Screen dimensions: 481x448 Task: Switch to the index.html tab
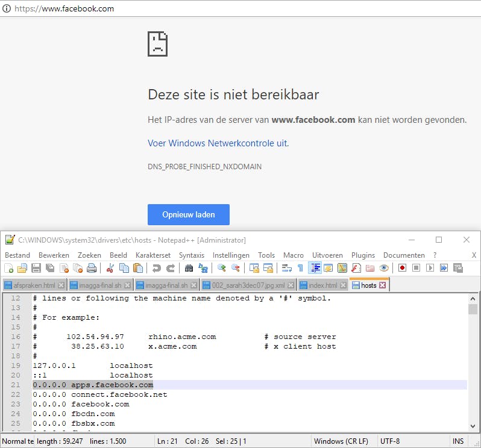(322, 285)
